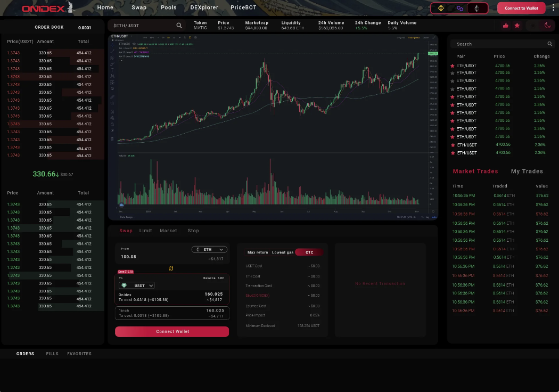
Task: Click the magnifier icon in the pair Search box
Action: click(x=550, y=44)
